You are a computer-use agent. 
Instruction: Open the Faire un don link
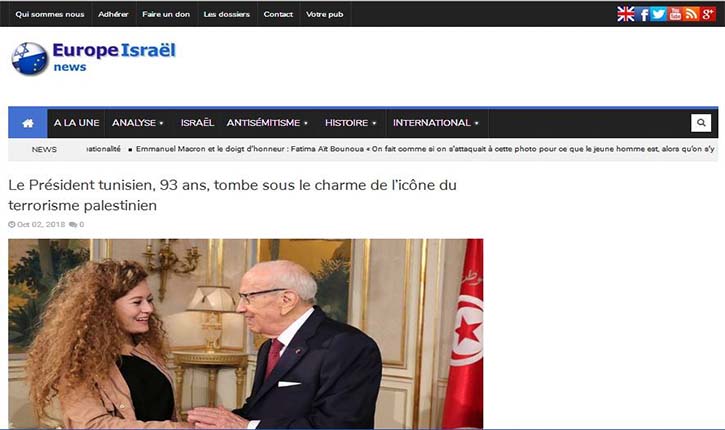(166, 14)
